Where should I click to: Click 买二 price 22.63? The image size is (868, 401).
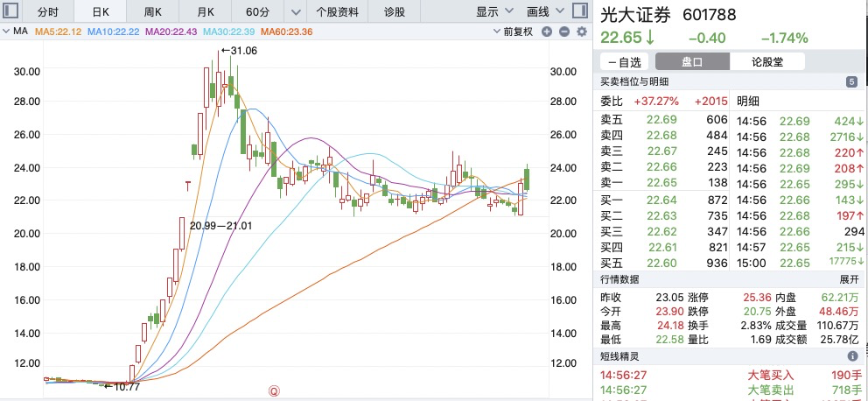point(662,215)
